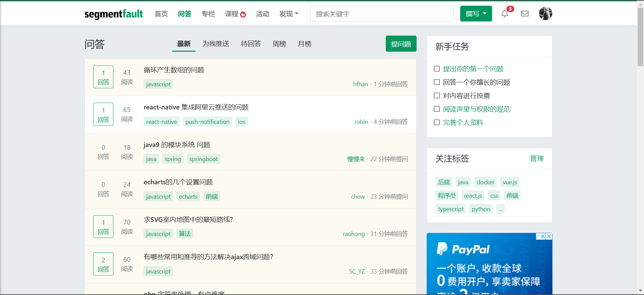Switch to the 周榜 tab
Screen dimensions: 644x295
(279, 44)
